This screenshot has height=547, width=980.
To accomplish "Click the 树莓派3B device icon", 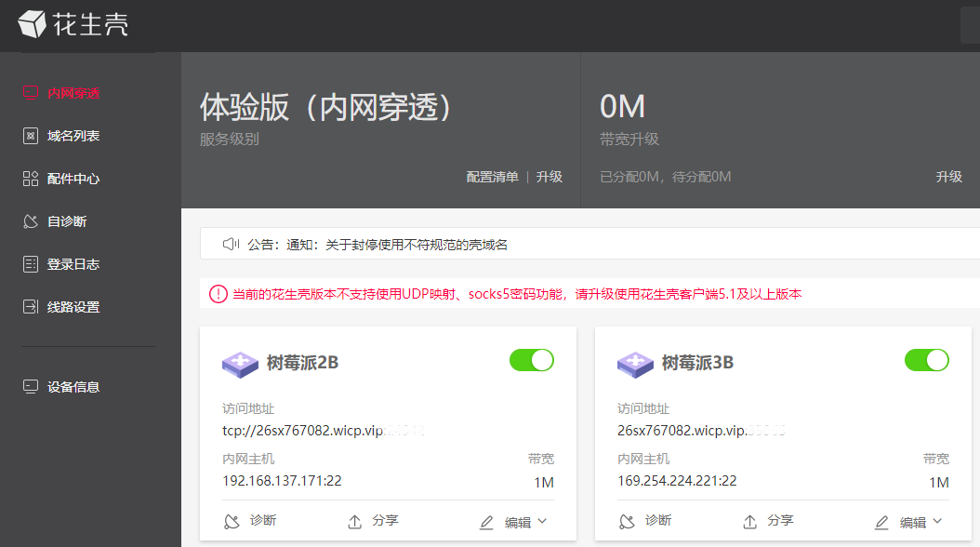I will point(635,365).
